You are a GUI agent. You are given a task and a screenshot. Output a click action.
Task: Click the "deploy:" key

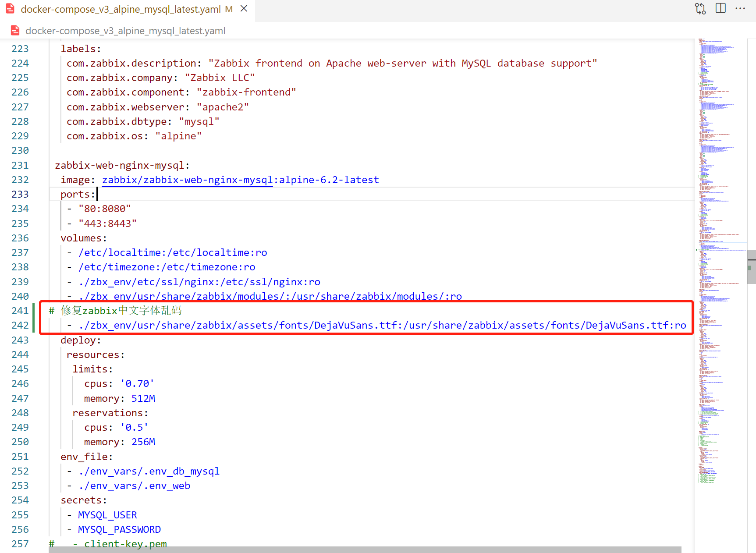click(81, 340)
